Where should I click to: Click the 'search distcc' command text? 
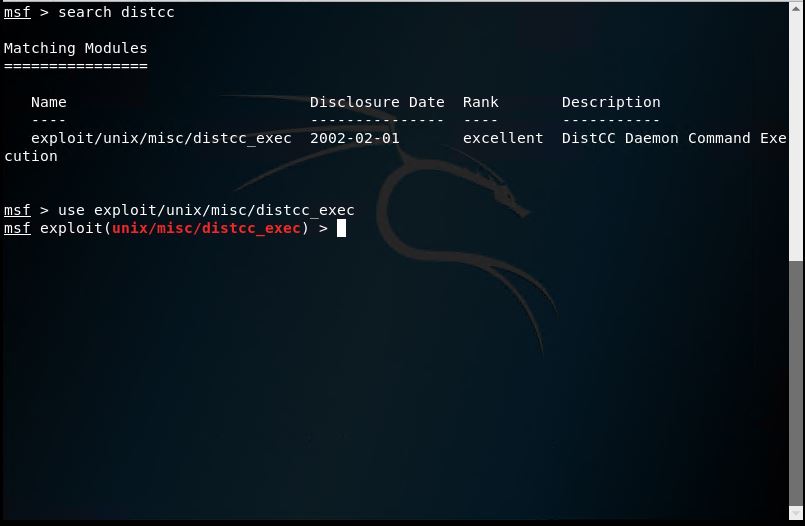coord(116,12)
